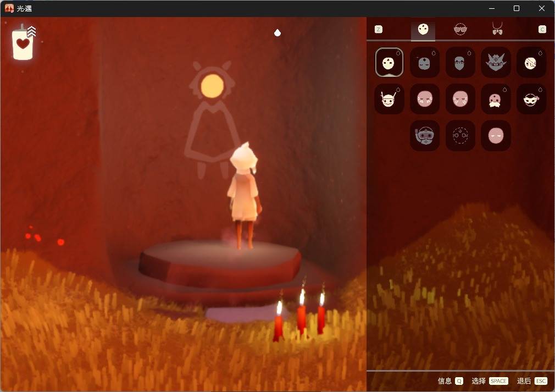
Task: Click the white droplet marker
Action: click(277, 33)
